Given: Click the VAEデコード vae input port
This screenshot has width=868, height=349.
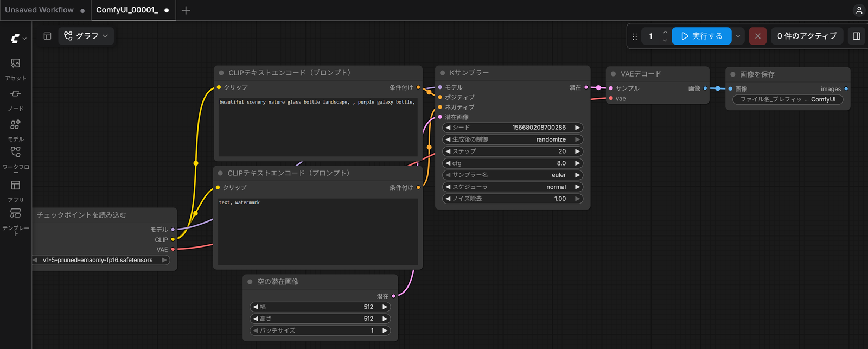Looking at the screenshot, I should point(611,99).
